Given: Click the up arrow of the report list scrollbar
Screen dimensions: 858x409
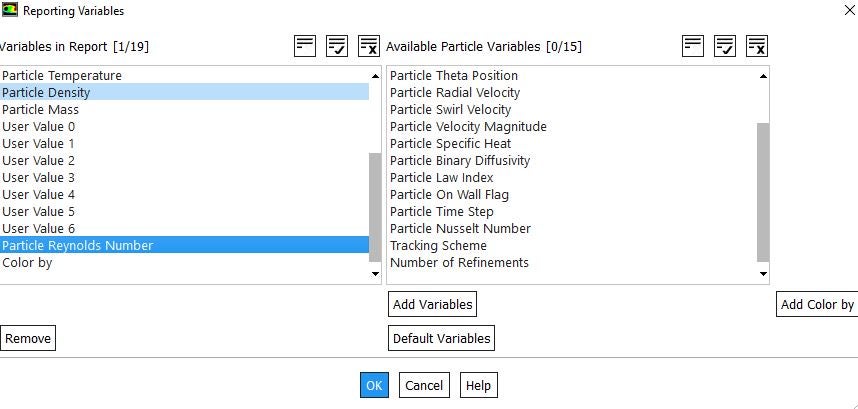Looking at the screenshot, I should click(x=375, y=76).
